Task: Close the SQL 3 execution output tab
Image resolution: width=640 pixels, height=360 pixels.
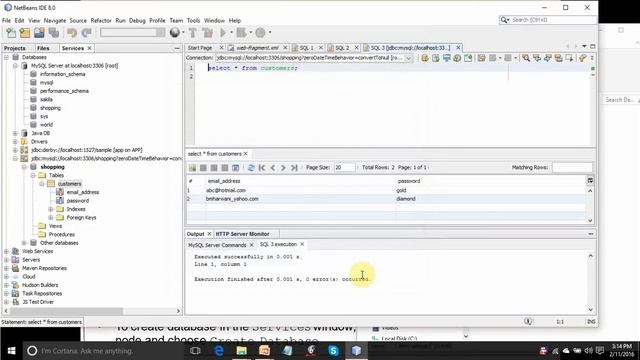Action: click(x=302, y=244)
